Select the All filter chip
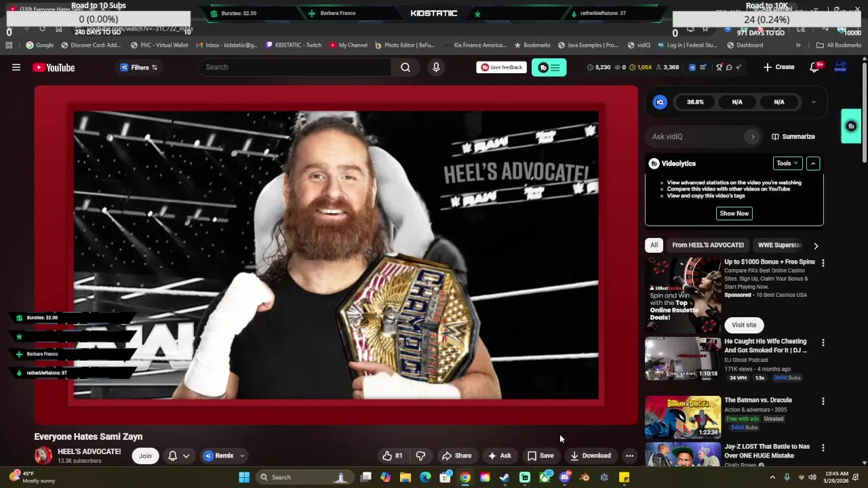Screen dimensions: 868x488 pyautogui.click(x=654, y=245)
